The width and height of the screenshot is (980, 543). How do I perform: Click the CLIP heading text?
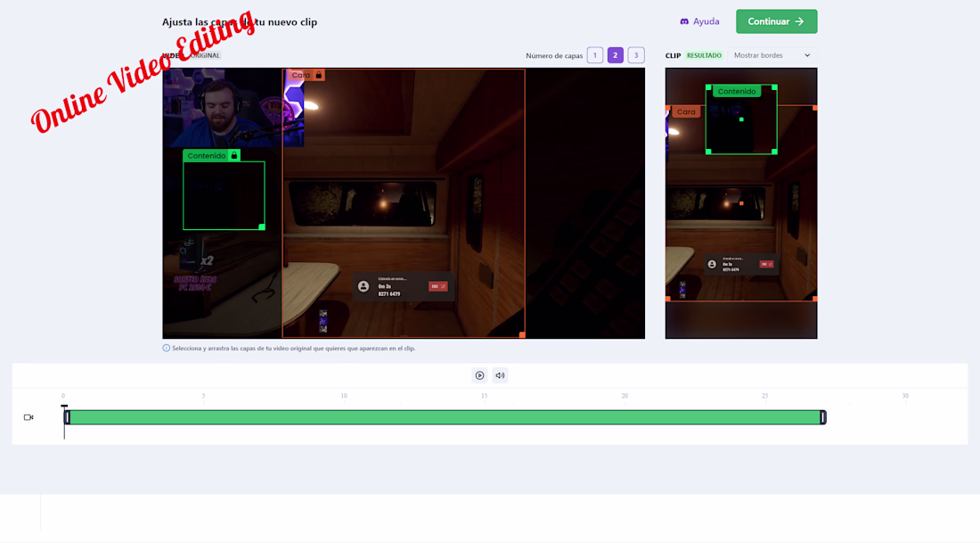(x=674, y=55)
